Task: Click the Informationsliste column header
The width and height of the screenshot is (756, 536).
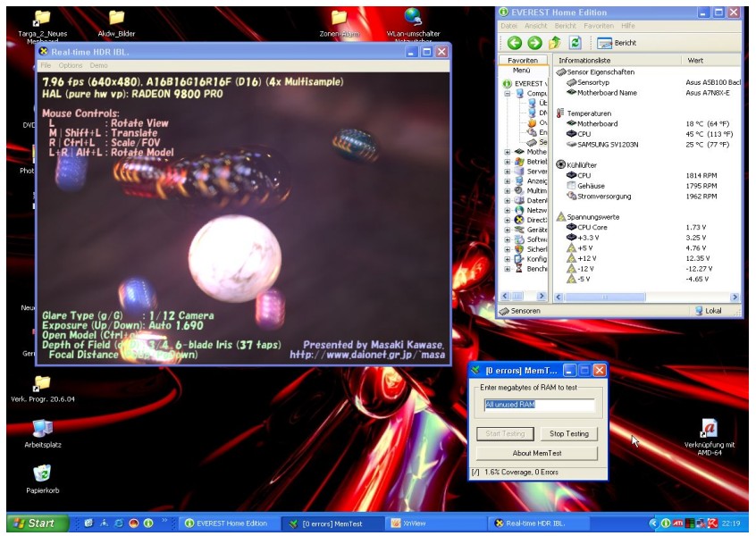Action: [617, 60]
